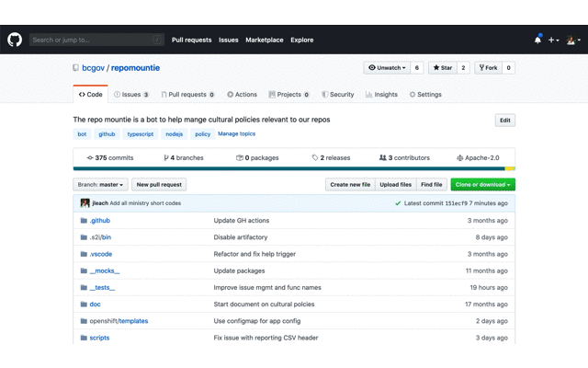Open the openshift/templates folder
588x368 pixels.
pos(119,321)
